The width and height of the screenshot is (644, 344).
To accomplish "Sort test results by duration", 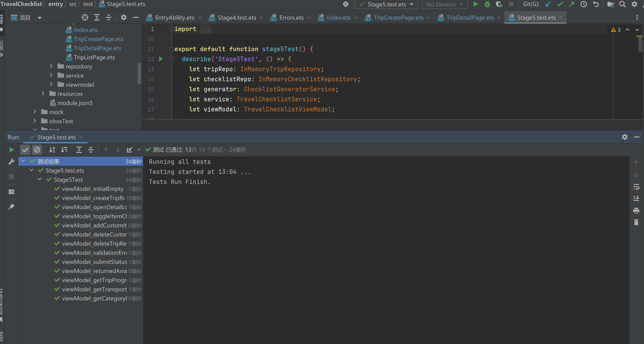I will coord(64,150).
